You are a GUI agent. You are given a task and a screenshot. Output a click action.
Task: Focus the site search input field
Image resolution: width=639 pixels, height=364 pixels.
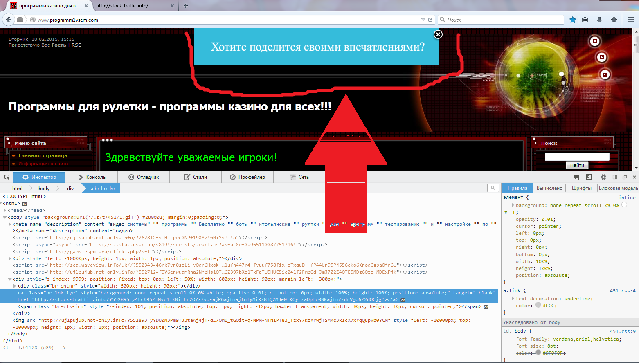click(577, 157)
